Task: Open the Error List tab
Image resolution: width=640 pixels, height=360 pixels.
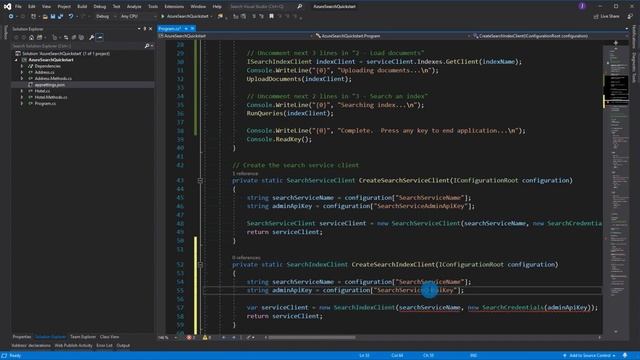Action: 104,346
